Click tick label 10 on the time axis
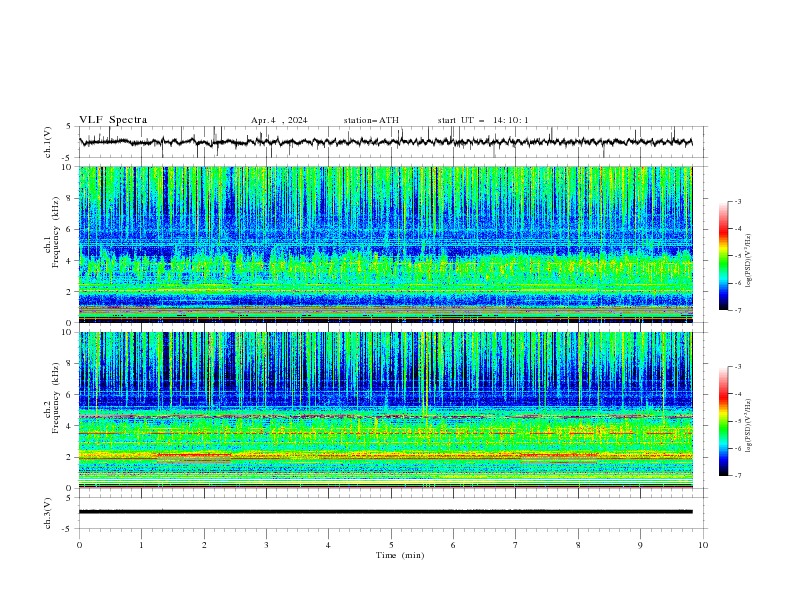The image size is (792, 612). point(703,545)
